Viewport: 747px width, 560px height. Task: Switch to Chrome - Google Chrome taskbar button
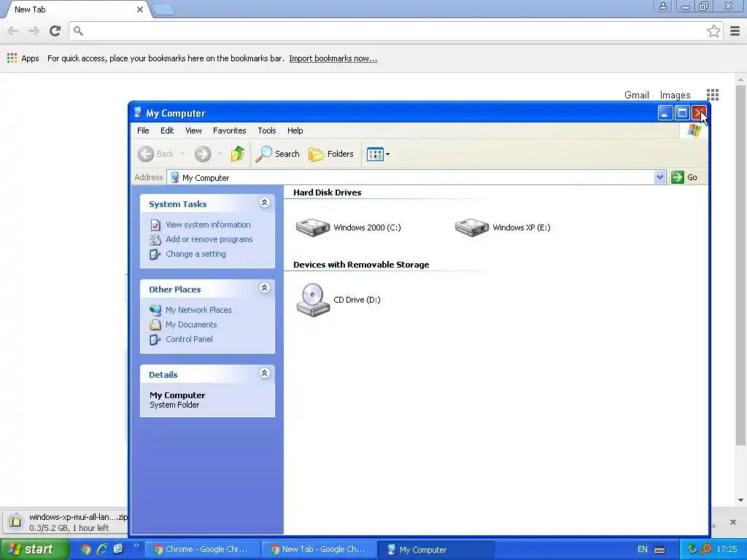pyautogui.click(x=201, y=550)
